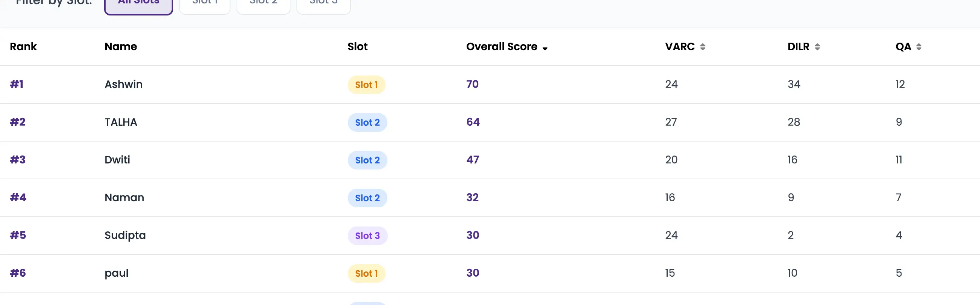Click the DILR sort arrows icon
Screen dimensions: 980x305
[817, 47]
